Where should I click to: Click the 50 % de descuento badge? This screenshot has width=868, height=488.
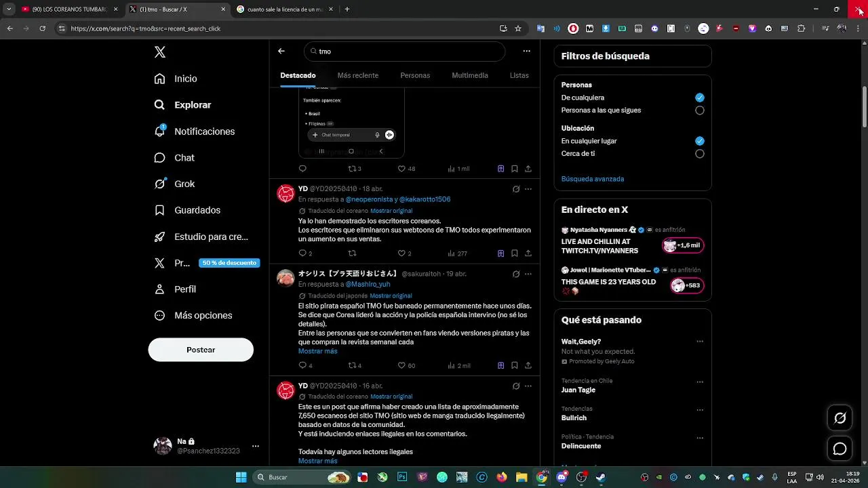(x=229, y=263)
